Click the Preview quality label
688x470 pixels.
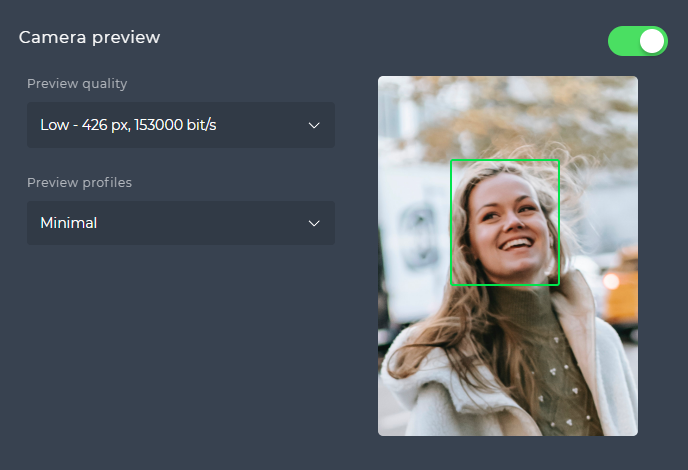click(77, 83)
